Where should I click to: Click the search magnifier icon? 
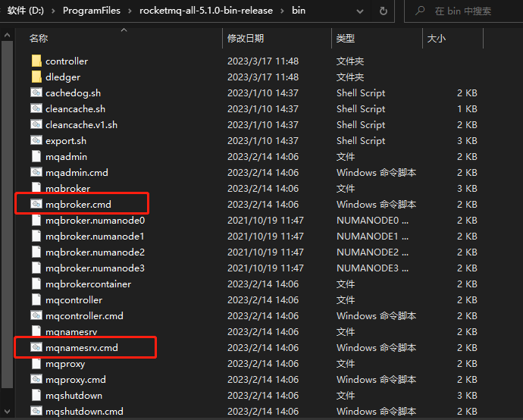420,11
